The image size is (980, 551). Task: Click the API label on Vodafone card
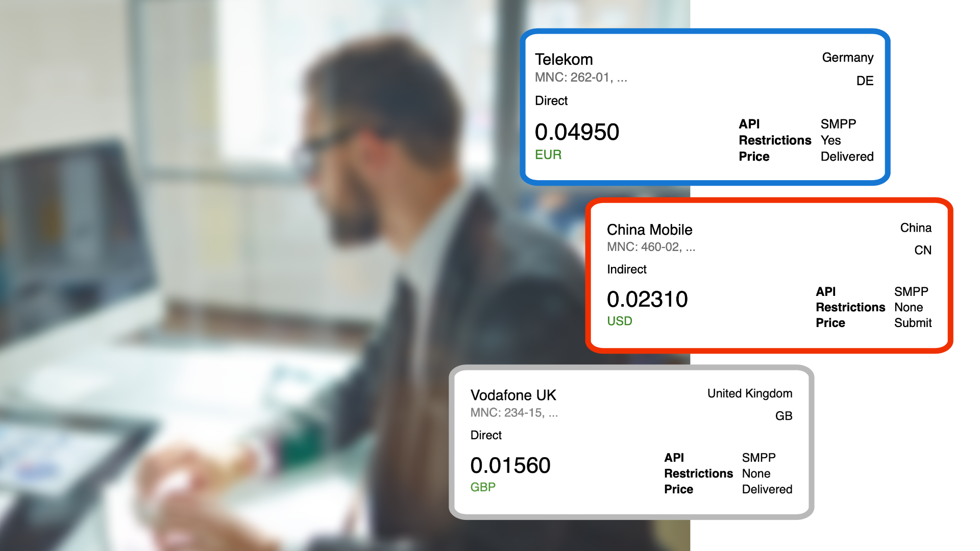tap(674, 458)
